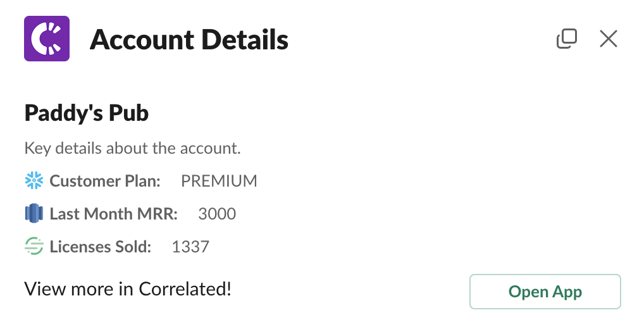Click the Snowflake icon beside Customer Plan
The image size is (644, 334).
pyautogui.click(x=34, y=181)
